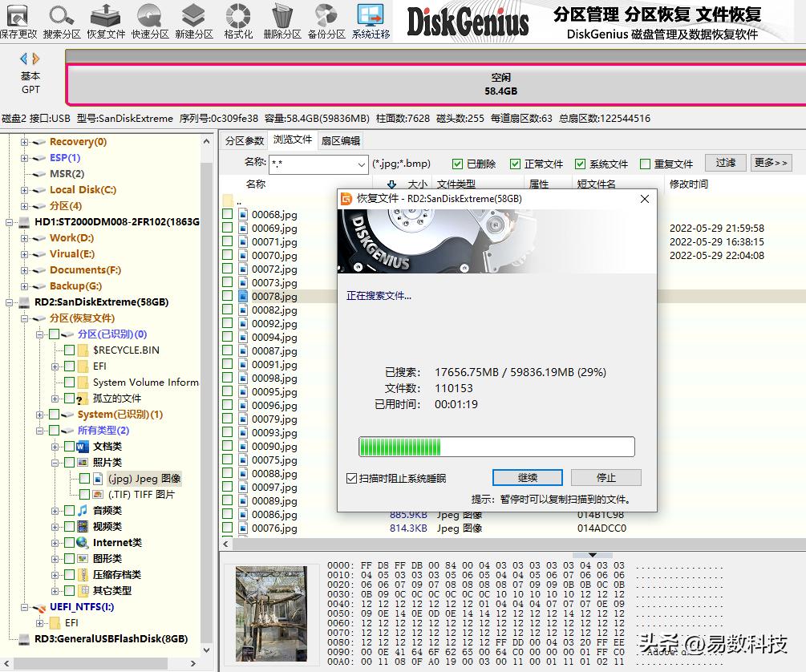Open the 扇区编辑 sector editor tab
This screenshot has width=806, height=672.
click(x=341, y=140)
